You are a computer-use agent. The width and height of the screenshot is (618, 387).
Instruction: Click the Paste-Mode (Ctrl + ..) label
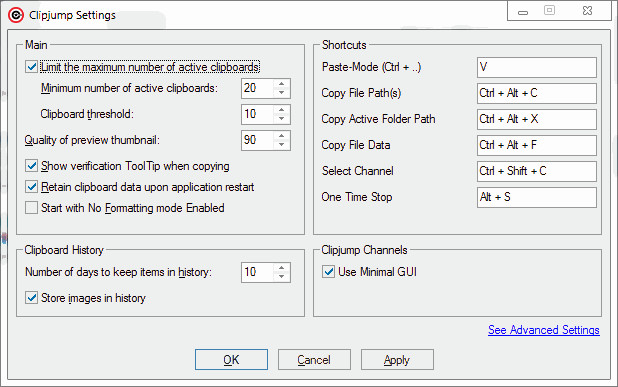371,67
